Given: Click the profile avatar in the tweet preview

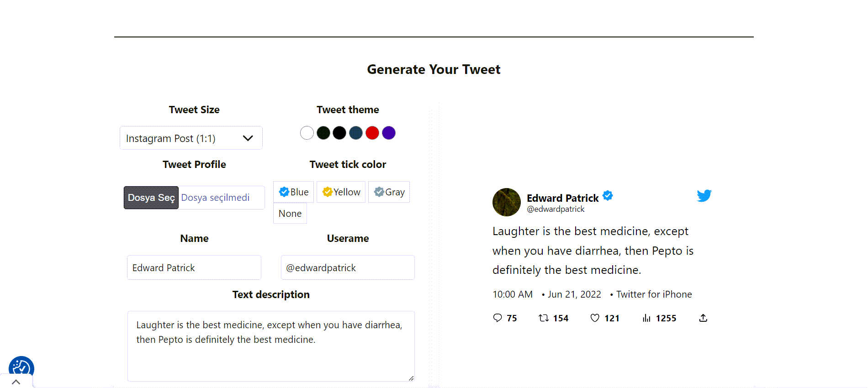Looking at the screenshot, I should tap(506, 202).
